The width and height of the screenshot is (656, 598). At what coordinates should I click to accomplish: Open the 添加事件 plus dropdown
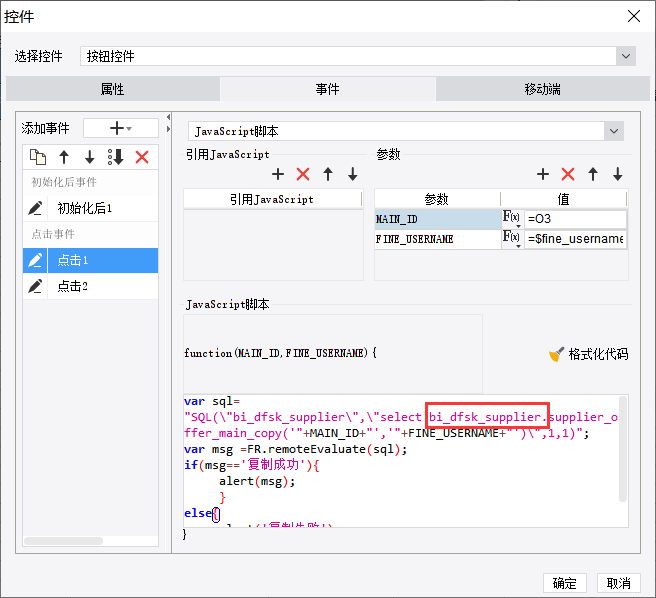coord(121,128)
